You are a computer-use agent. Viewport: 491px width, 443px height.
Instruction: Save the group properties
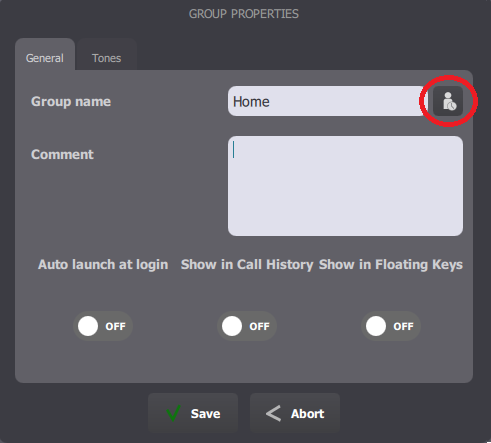(193, 413)
